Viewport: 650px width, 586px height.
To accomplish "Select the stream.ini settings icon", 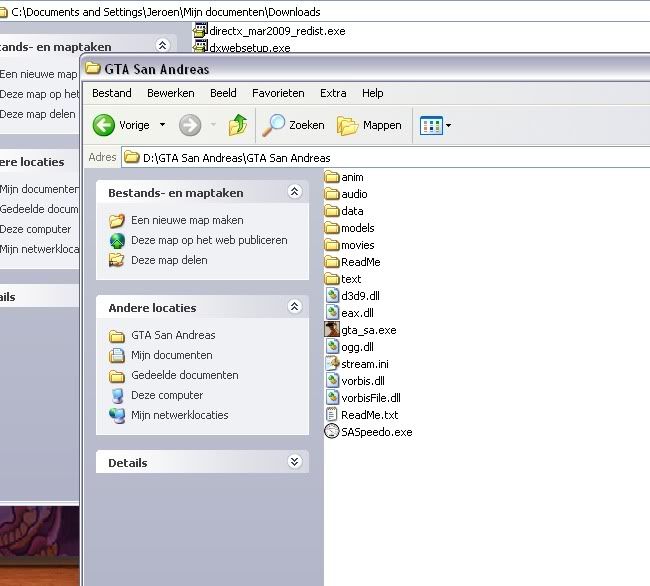I will [332, 363].
